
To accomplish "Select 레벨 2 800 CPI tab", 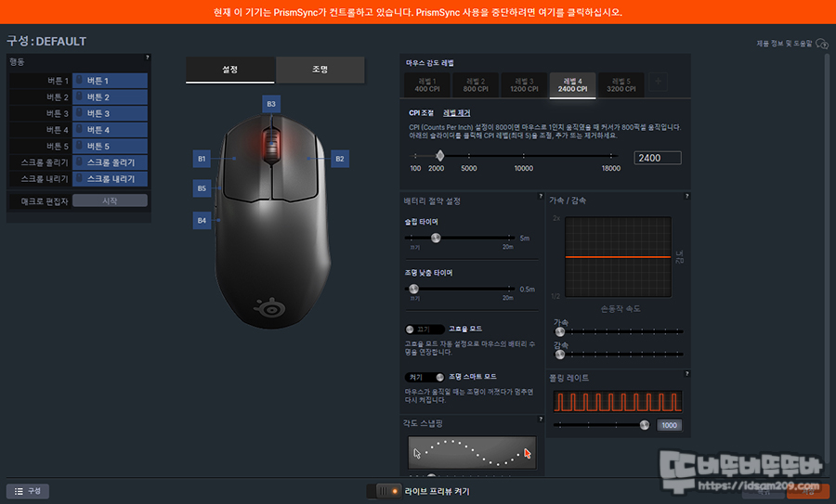I will tap(476, 85).
